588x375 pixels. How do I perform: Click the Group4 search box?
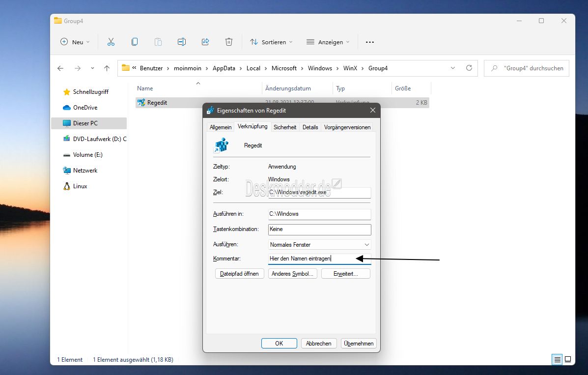tap(527, 68)
